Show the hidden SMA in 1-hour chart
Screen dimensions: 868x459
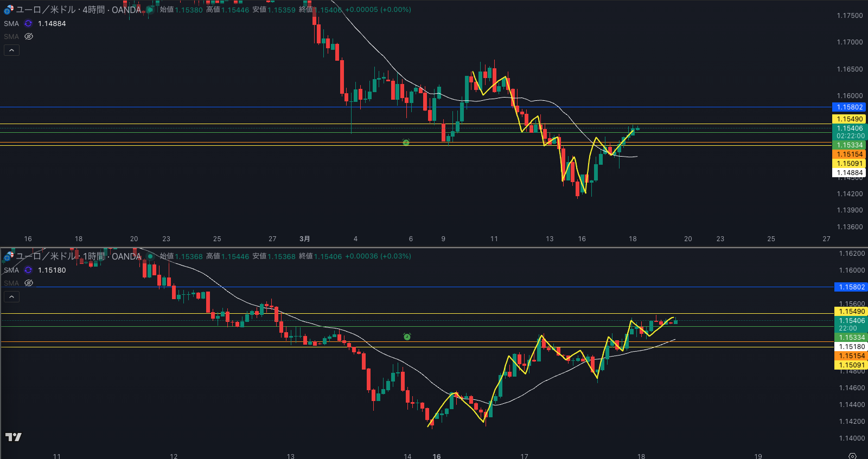29,283
